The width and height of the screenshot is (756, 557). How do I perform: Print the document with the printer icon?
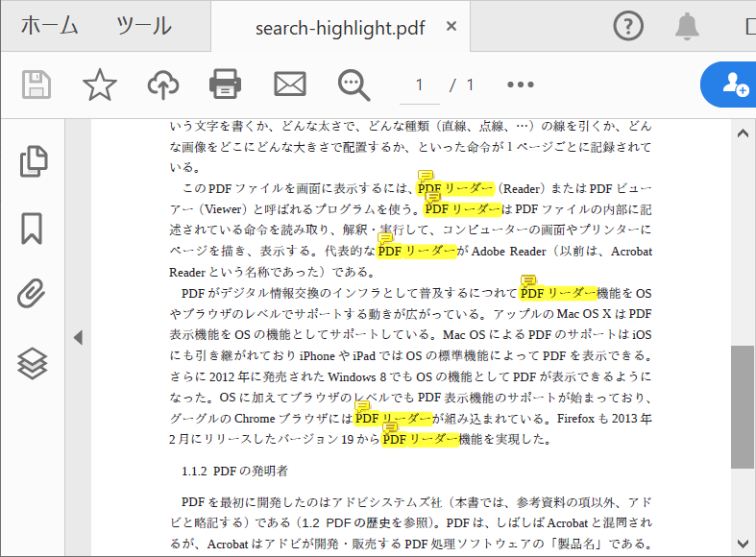225,85
